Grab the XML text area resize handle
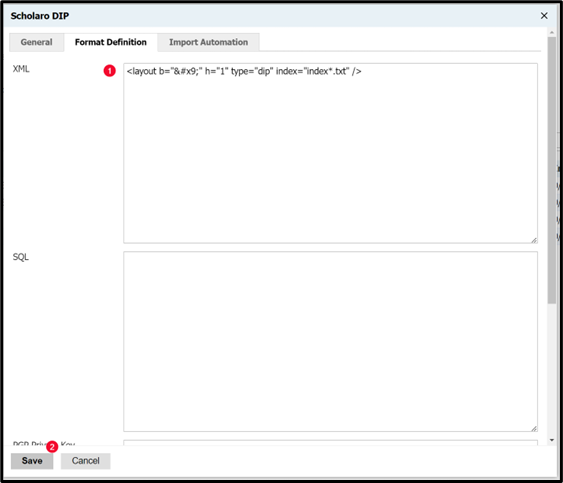The image size is (563, 483). (x=534, y=240)
